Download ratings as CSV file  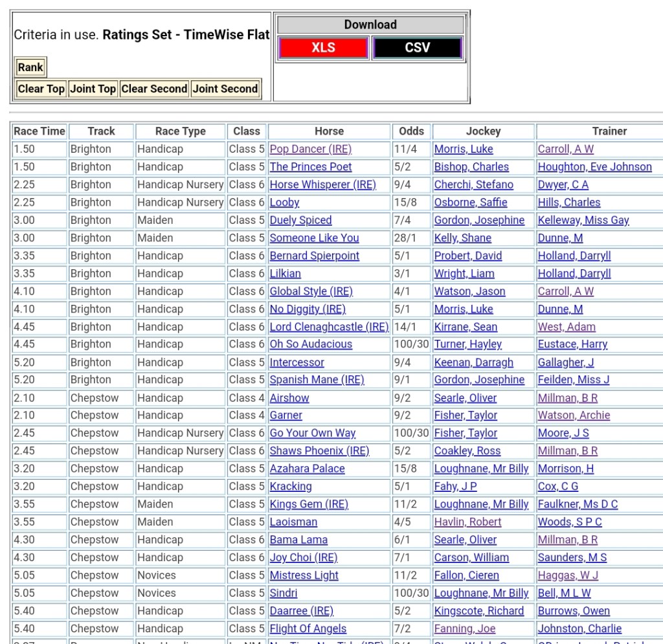coord(417,48)
